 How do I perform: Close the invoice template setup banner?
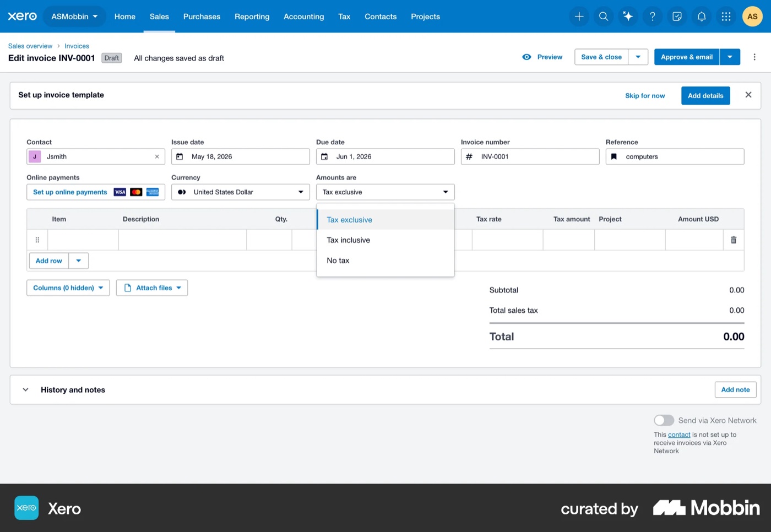click(748, 95)
